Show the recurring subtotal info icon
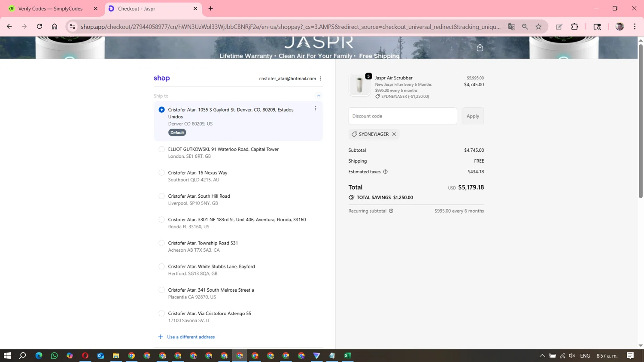This screenshot has height=362, width=644. (391, 211)
